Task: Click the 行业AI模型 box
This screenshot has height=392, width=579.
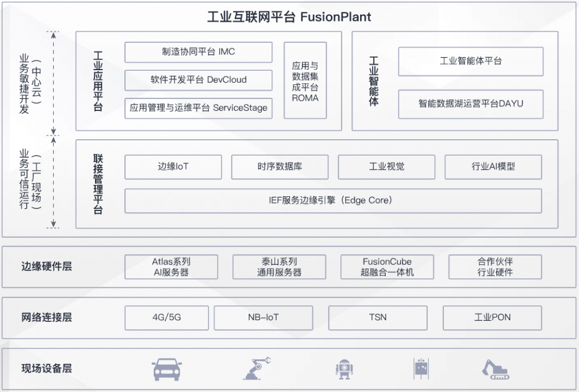Action: point(493,167)
